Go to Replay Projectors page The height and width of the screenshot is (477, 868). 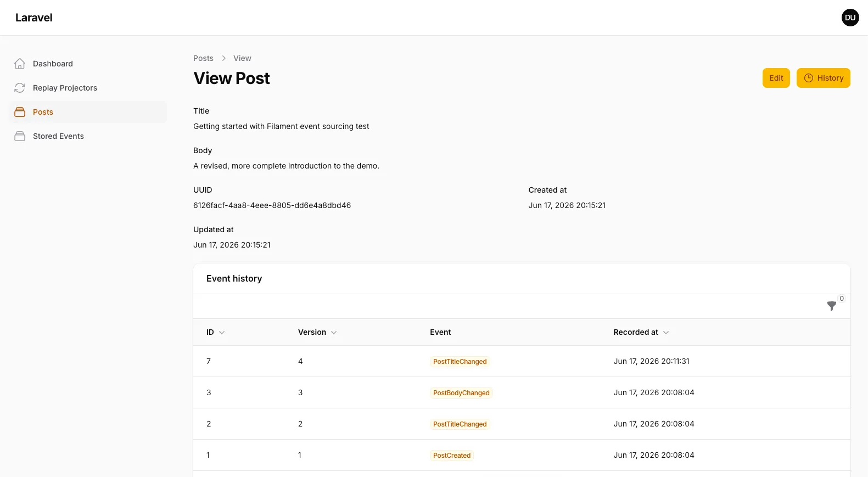point(88,88)
